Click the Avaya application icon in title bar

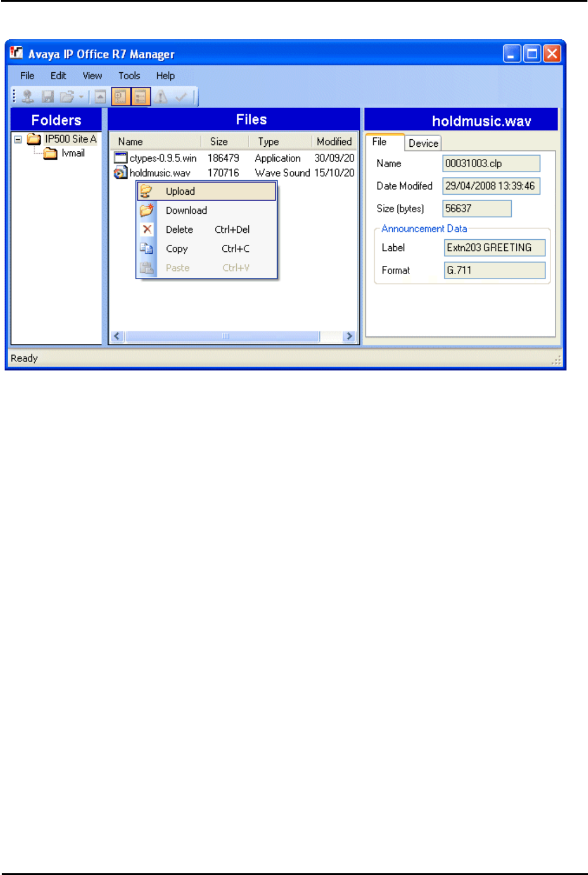pyautogui.click(x=17, y=53)
